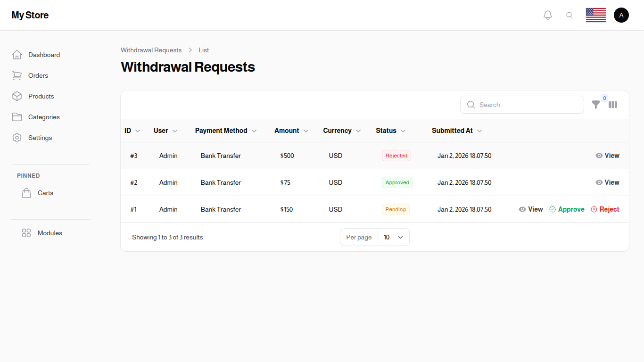Select the Dashboard sidebar icon
Screen dimensions: 644x362
coord(17,55)
